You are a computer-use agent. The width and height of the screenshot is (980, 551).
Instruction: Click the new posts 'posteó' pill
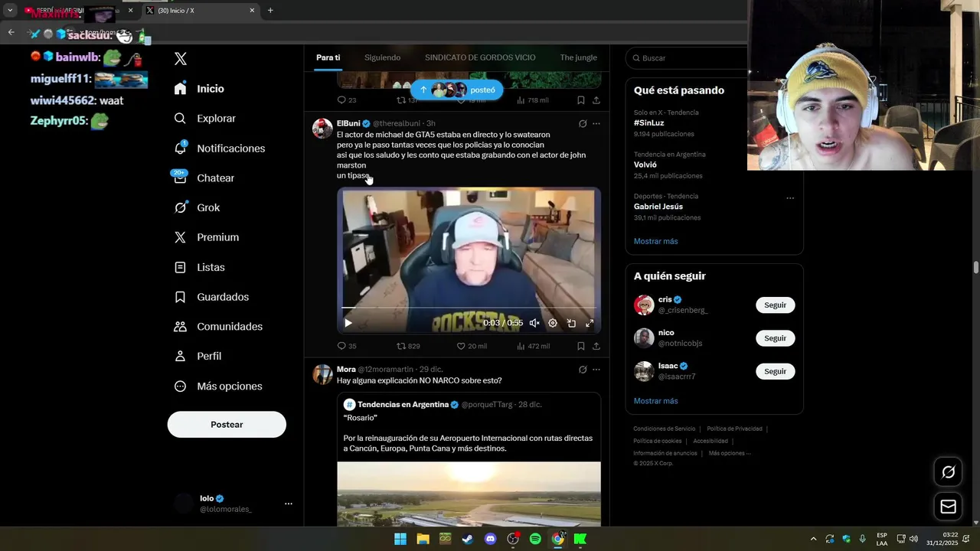457,90
